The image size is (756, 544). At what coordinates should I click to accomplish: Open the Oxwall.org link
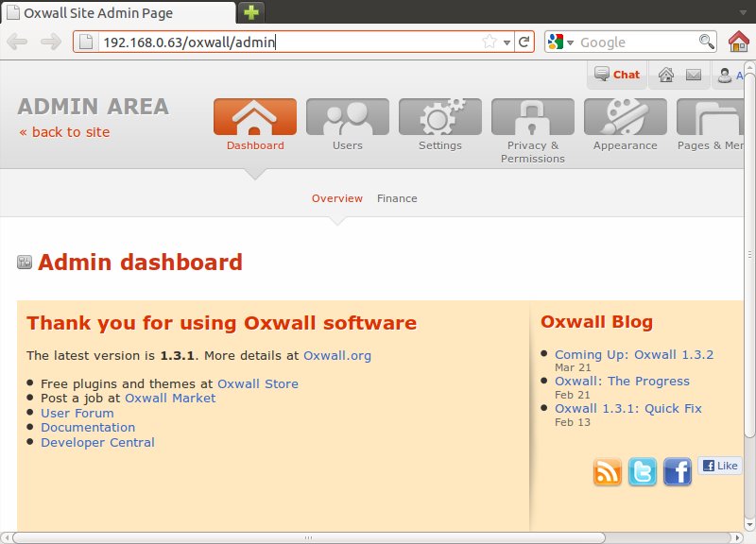click(337, 356)
